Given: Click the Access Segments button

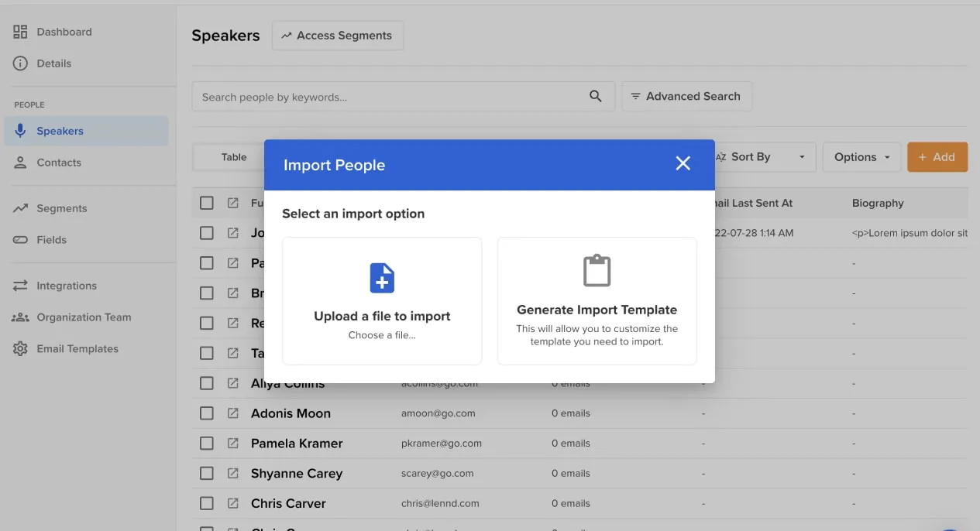Looking at the screenshot, I should point(337,36).
